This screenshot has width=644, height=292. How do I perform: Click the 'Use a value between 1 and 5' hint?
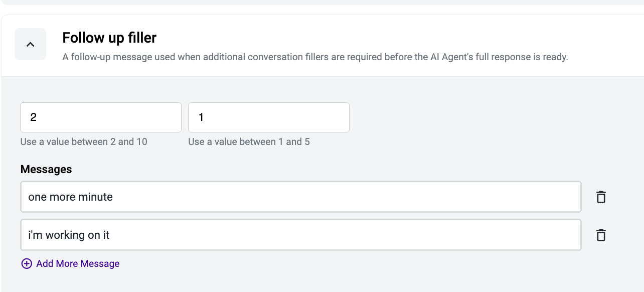pyautogui.click(x=249, y=142)
